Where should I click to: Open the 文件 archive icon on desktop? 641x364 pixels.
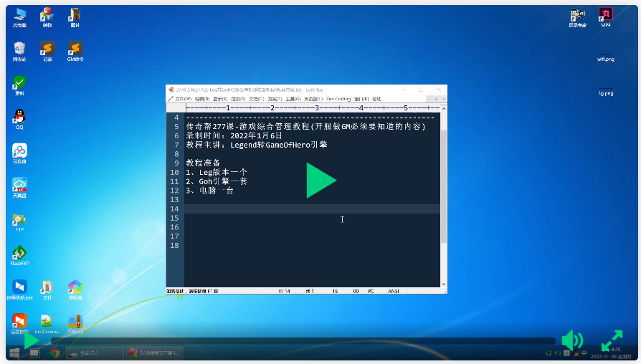[x=47, y=290]
